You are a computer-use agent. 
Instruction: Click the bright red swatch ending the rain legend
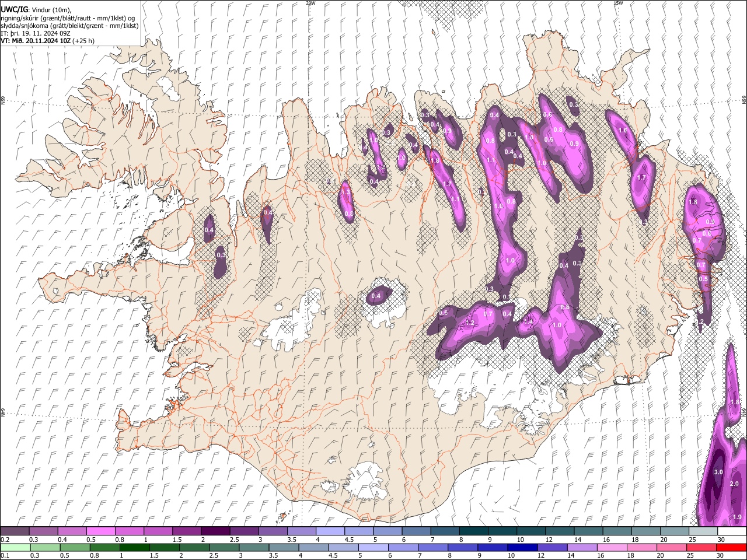[x=732, y=548]
